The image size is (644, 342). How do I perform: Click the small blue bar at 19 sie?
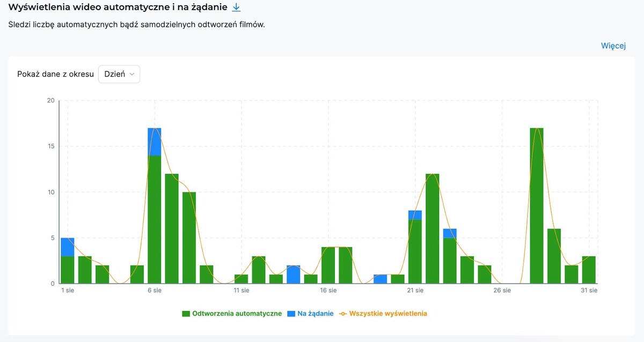(x=380, y=279)
